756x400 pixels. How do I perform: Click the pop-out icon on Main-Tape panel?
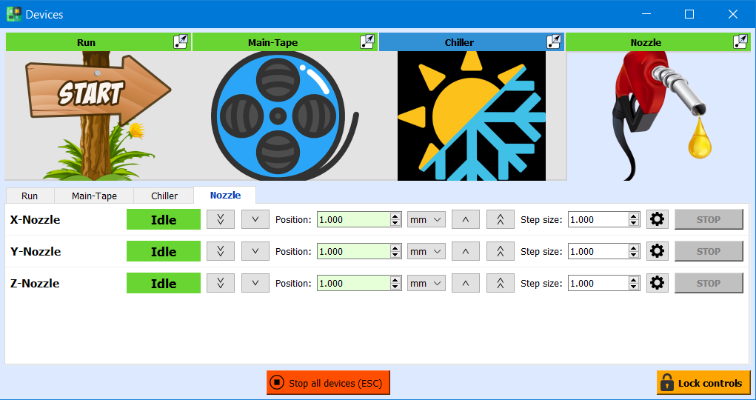tap(367, 41)
